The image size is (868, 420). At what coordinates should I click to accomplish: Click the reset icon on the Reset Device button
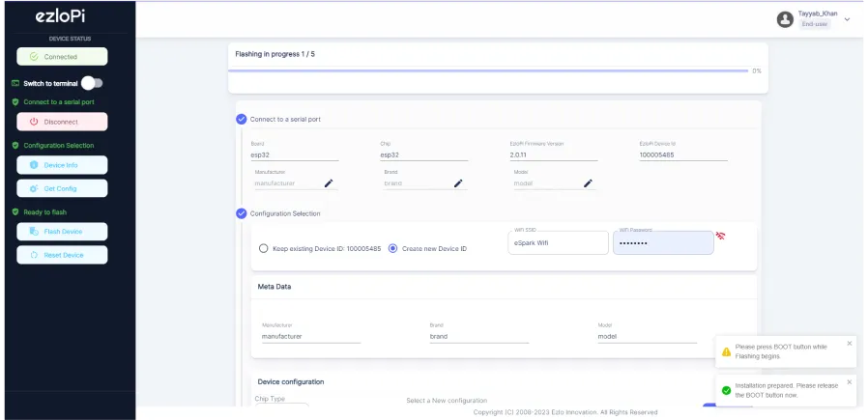click(34, 255)
